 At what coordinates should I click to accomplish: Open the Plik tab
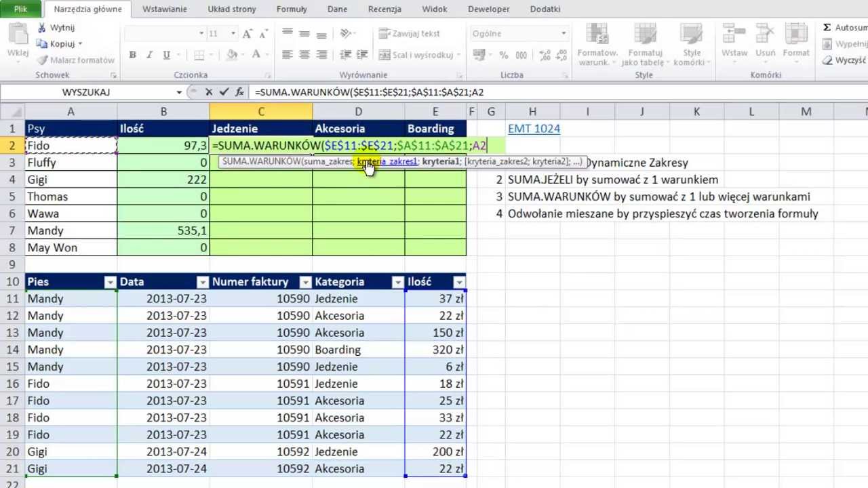point(20,9)
